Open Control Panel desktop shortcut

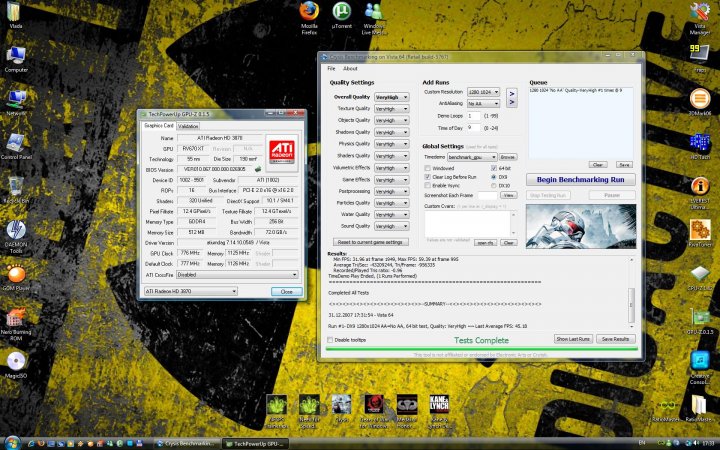point(16,146)
